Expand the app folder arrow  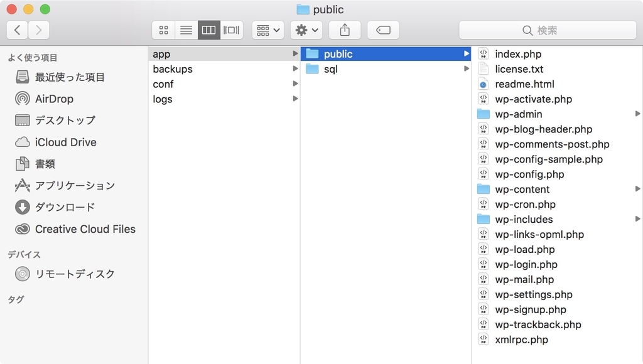pyautogui.click(x=295, y=53)
